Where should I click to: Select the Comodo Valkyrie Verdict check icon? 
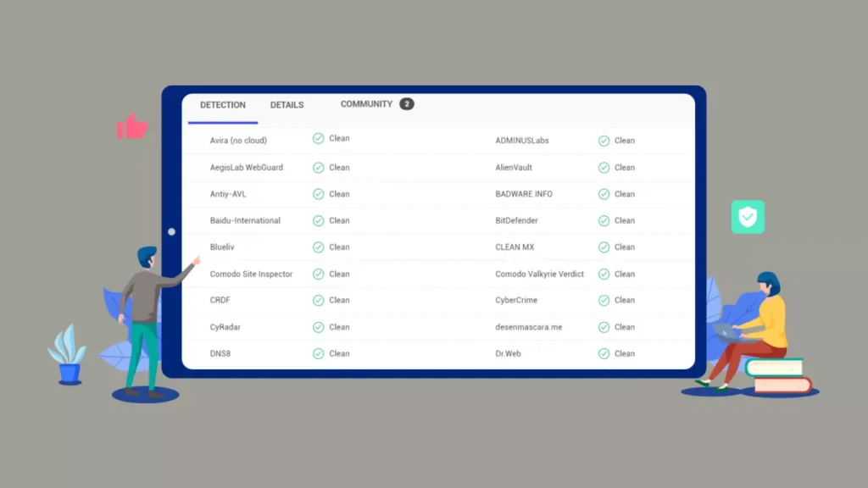tap(604, 274)
